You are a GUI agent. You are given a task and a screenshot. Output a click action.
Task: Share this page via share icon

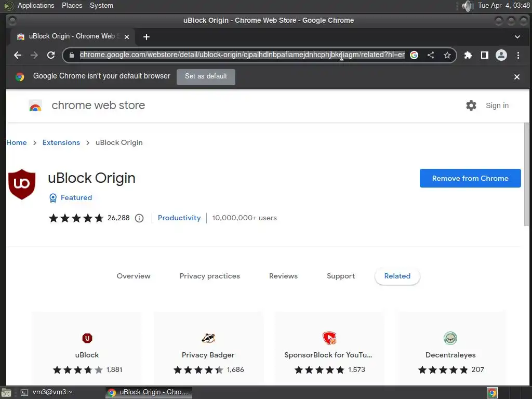(431, 55)
